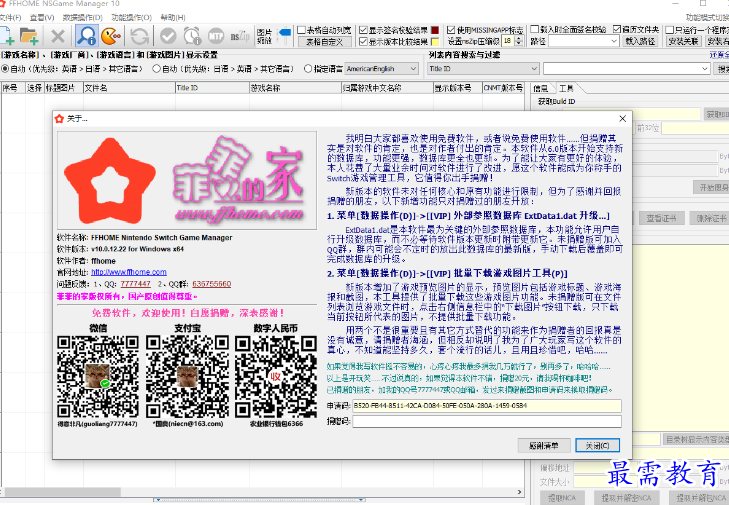Click the add folder icon in toolbar

[x=29, y=36]
